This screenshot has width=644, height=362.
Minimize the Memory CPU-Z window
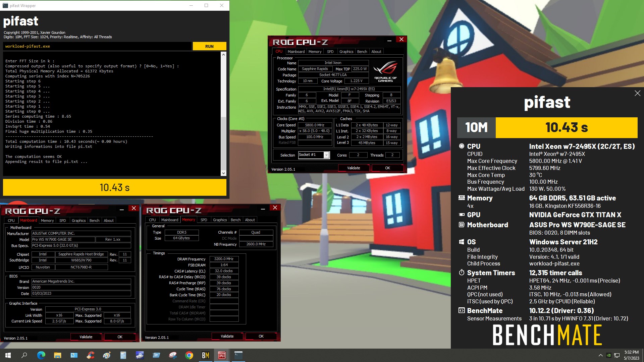coord(263,208)
